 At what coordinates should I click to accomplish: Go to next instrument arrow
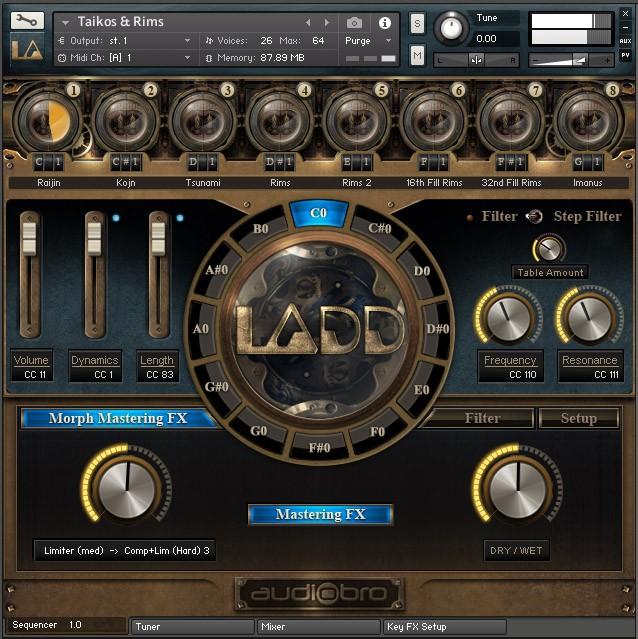pyautogui.click(x=327, y=22)
